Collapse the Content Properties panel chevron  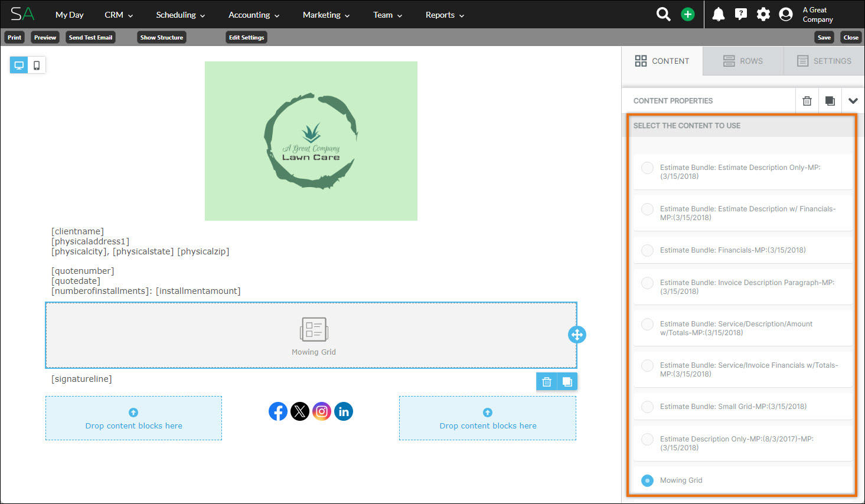(x=853, y=100)
